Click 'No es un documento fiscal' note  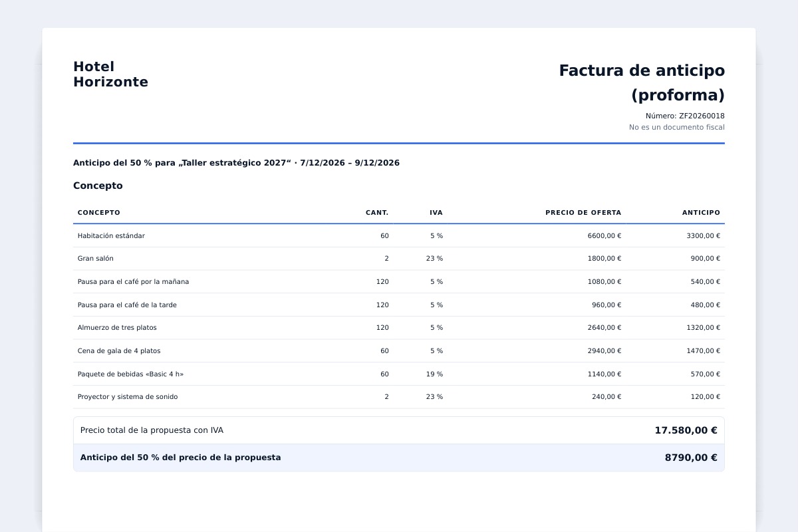(x=677, y=127)
